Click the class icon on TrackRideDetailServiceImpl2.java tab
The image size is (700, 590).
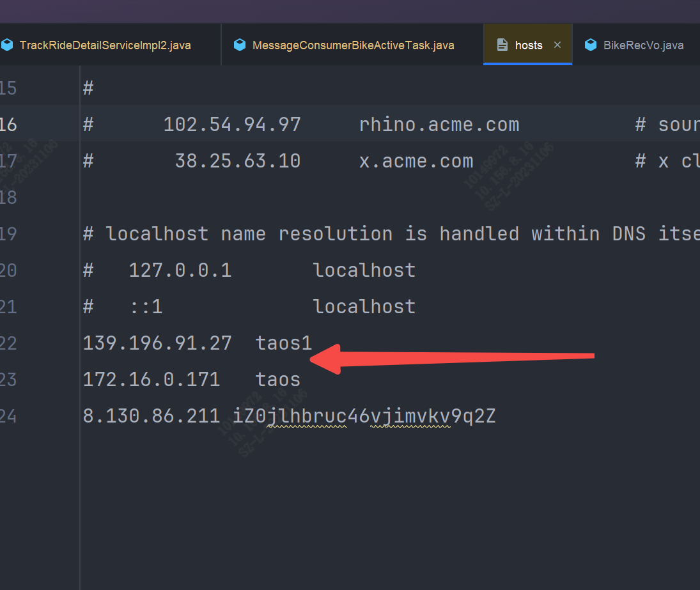click(x=7, y=45)
